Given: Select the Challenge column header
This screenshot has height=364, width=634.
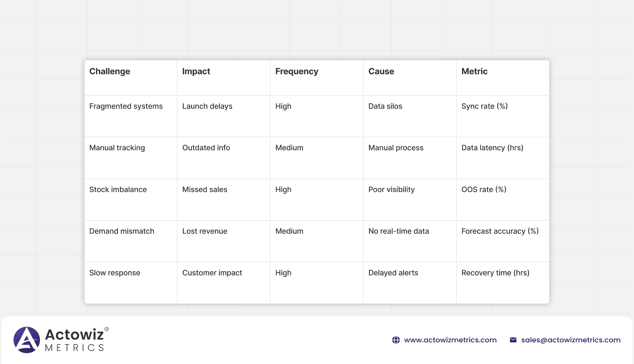Looking at the screenshot, I should 110,71.
